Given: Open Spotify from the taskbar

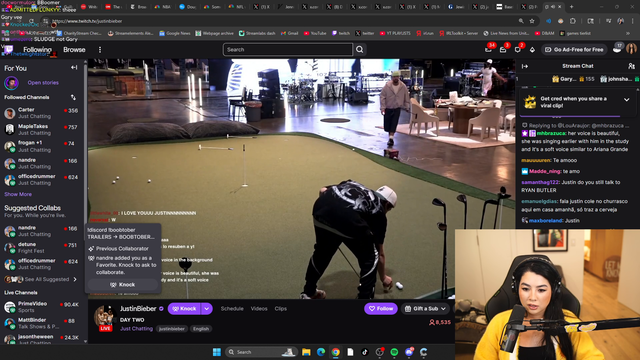Looking at the screenshot, I should (394, 352).
